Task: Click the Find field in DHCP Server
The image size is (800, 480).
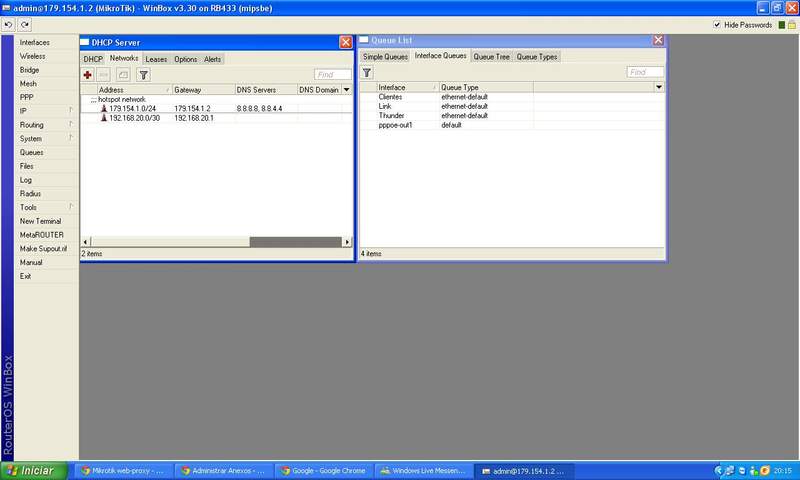Action: tap(333, 74)
